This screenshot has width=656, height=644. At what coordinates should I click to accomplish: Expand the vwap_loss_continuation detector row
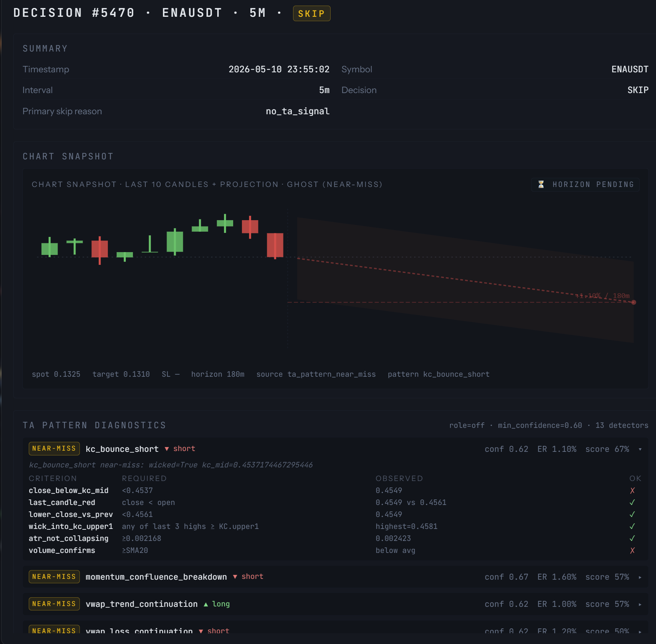[x=640, y=632]
